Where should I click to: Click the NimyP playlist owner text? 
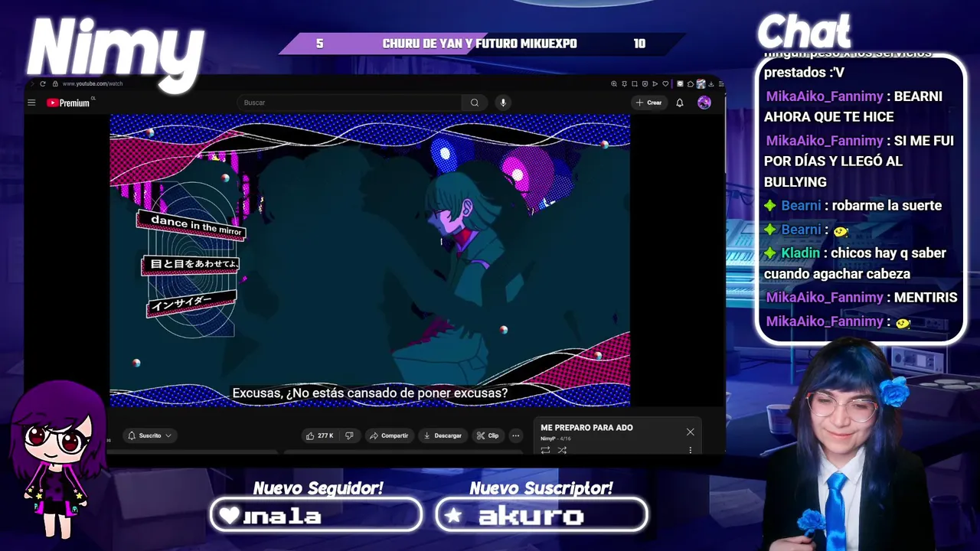tap(547, 439)
